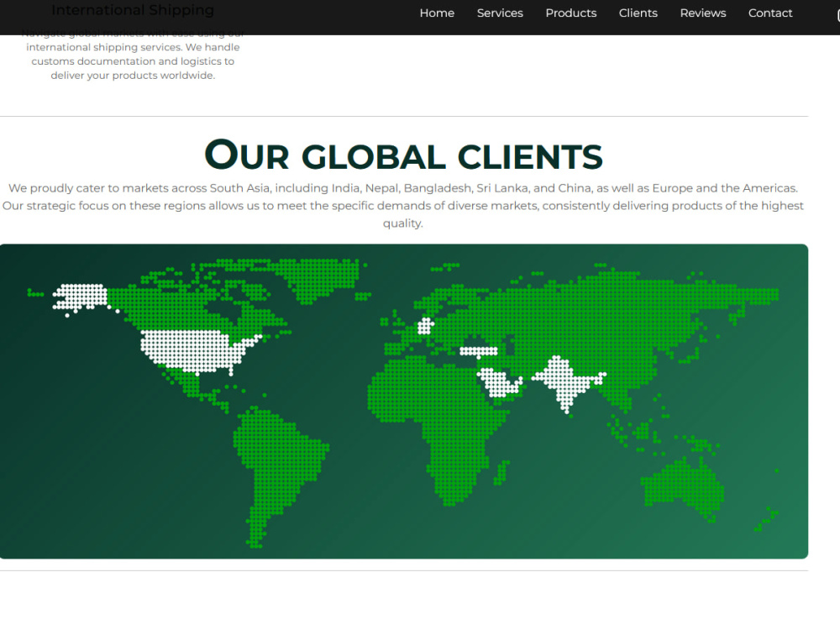Click the 'Our Global Clients' heading
This screenshot has height=630, width=840.
point(403,155)
